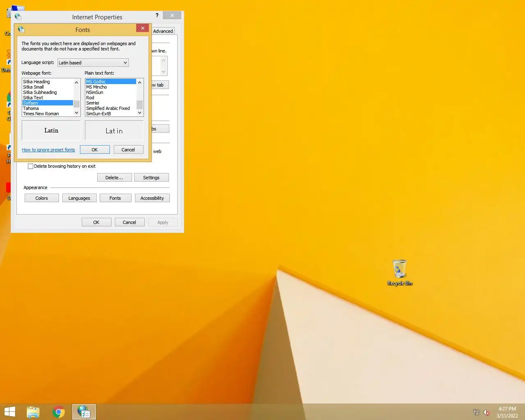Click the Fonts dialog title bar icon
The height and width of the screenshot is (420, 525).
point(21,30)
